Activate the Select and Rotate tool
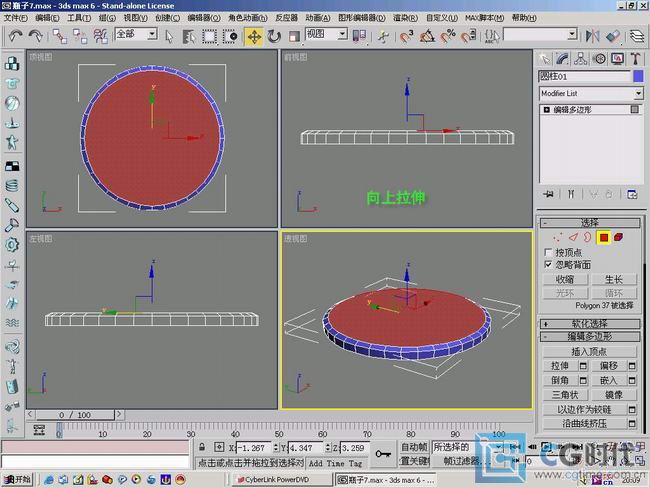Screen dimensions: 650x488 pyautogui.click(x=274, y=36)
